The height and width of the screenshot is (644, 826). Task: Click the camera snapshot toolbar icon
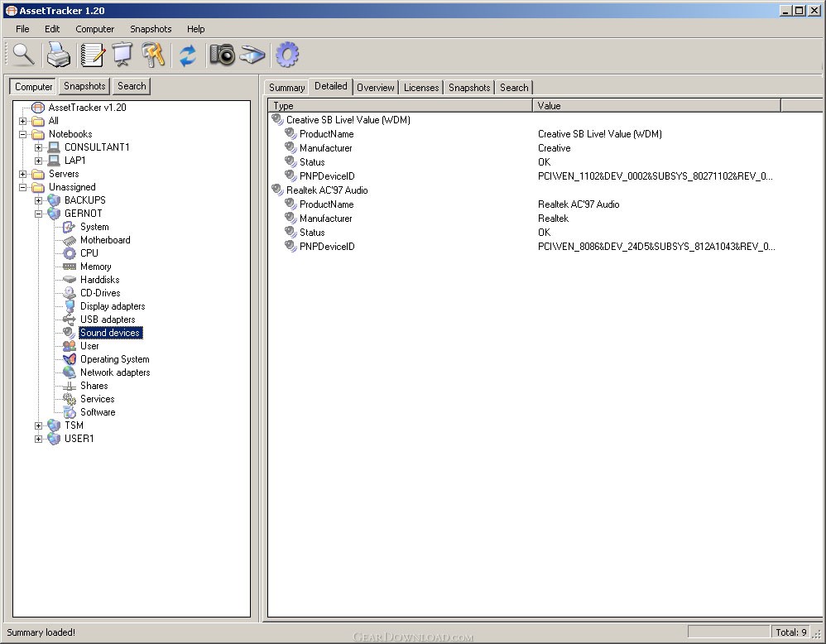pos(222,55)
